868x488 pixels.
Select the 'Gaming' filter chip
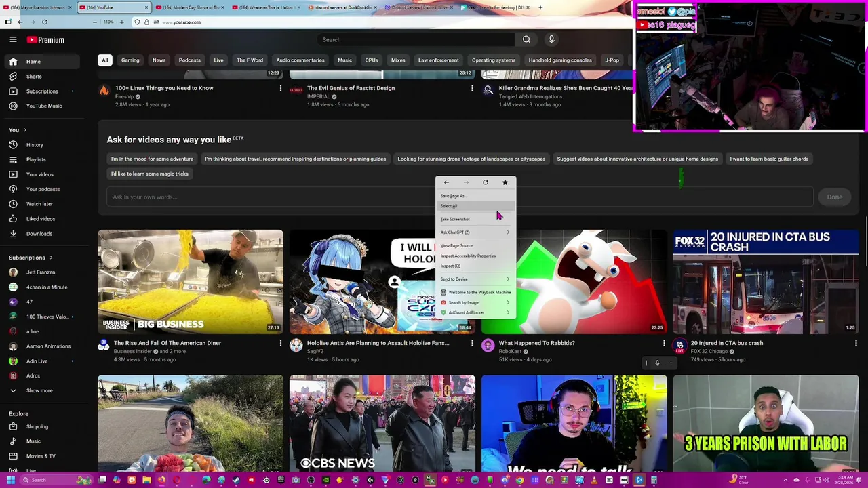click(130, 60)
